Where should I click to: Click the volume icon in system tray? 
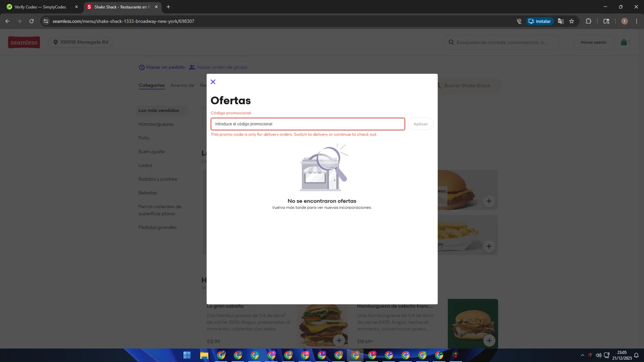click(x=598, y=355)
